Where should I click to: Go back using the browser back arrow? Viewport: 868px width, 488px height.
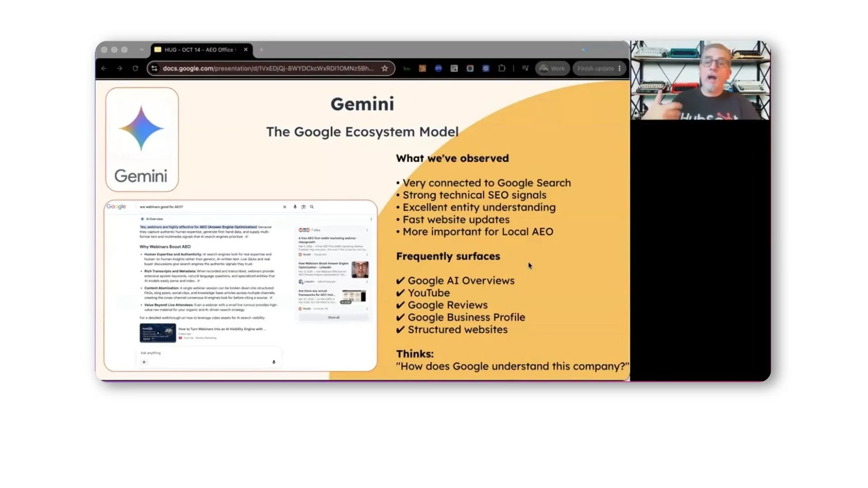pos(104,68)
